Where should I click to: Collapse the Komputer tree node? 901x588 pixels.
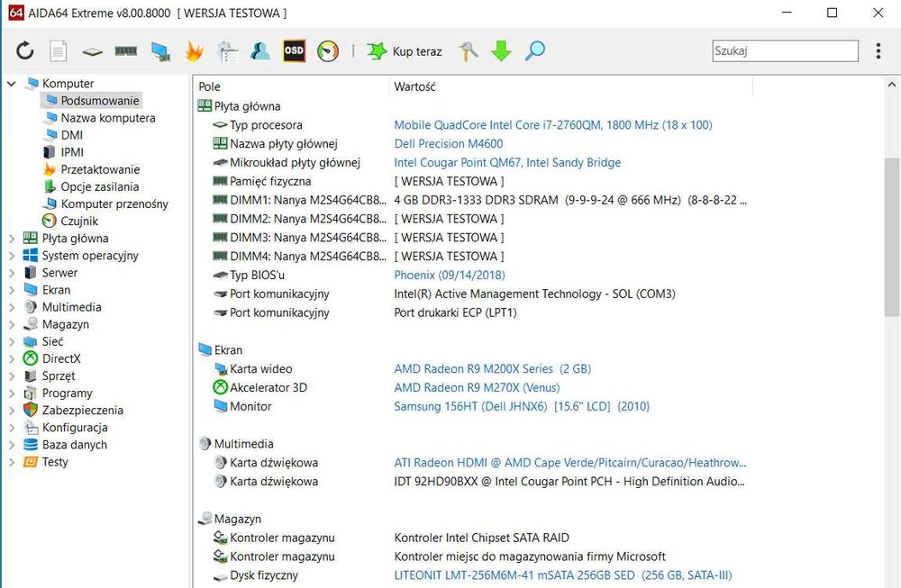(x=11, y=83)
